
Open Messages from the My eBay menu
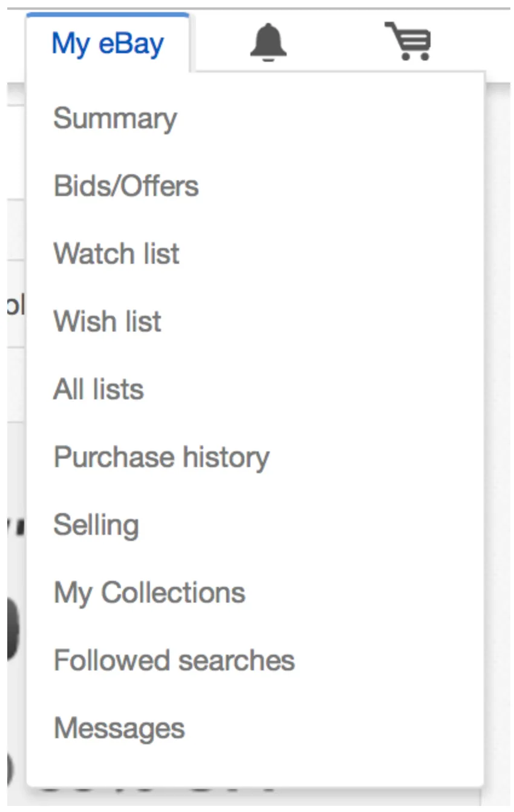(x=119, y=728)
